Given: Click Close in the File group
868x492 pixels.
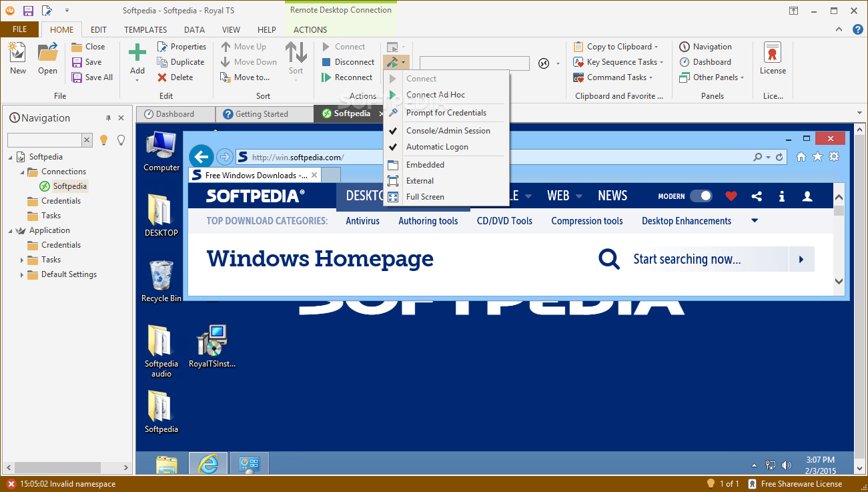Looking at the screenshot, I should [88, 47].
